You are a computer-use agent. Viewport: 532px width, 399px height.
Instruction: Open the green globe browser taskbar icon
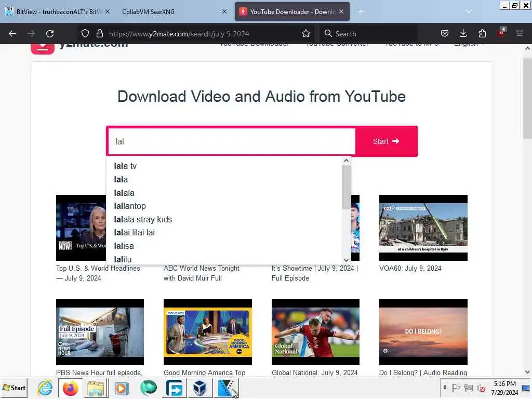(x=148, y=388)
